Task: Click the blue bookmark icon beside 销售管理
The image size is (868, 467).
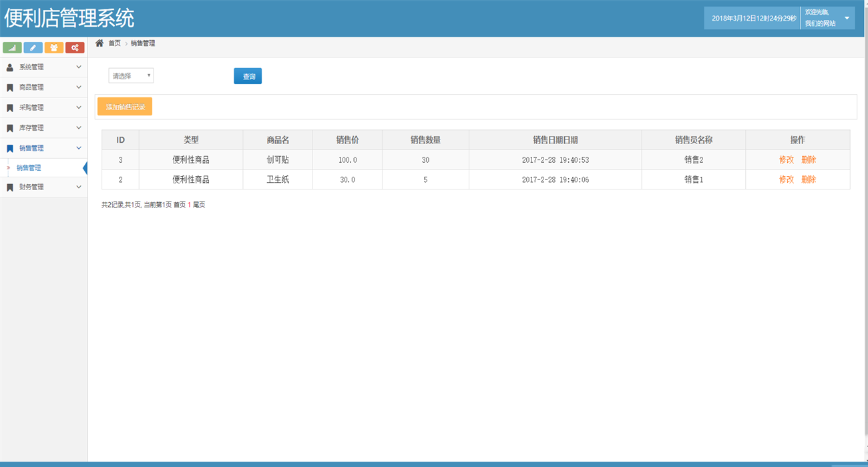Action: tap(10, 148)
